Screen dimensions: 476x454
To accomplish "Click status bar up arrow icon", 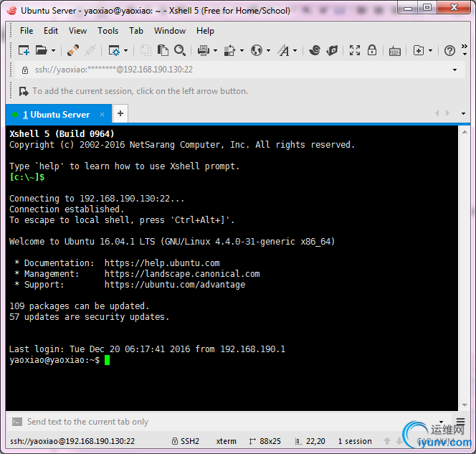I will click(387, 441).
